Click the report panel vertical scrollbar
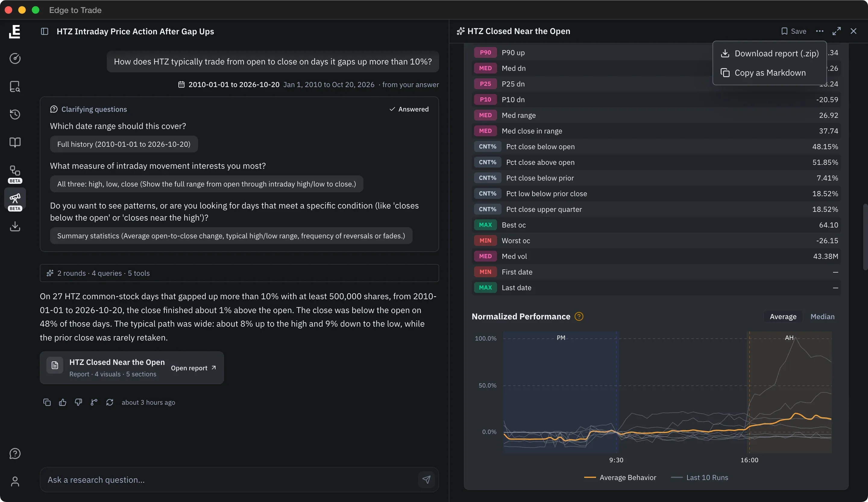This screenshot has width=868, height=502. coord(865,237)
